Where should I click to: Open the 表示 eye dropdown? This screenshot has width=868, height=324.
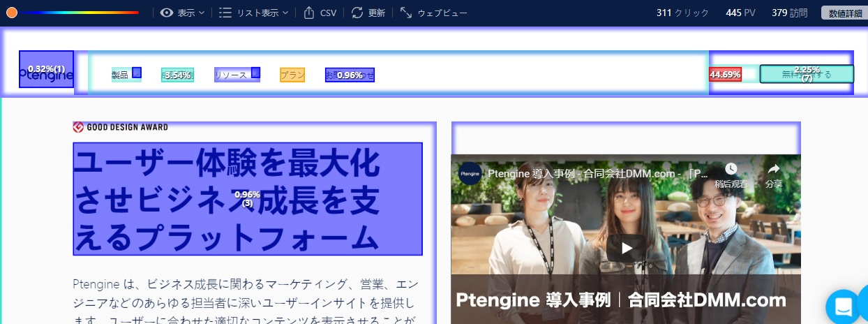[182, 13]
